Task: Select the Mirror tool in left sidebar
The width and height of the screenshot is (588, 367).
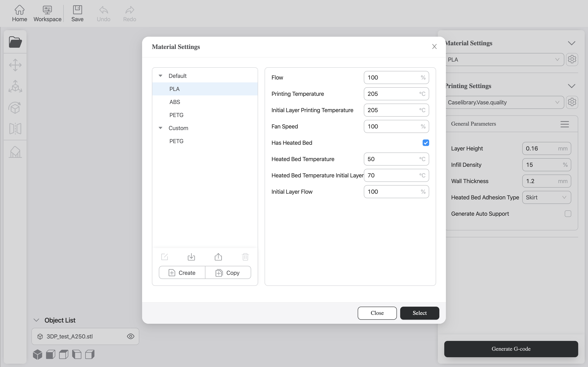Action: (x=15, y=128)
